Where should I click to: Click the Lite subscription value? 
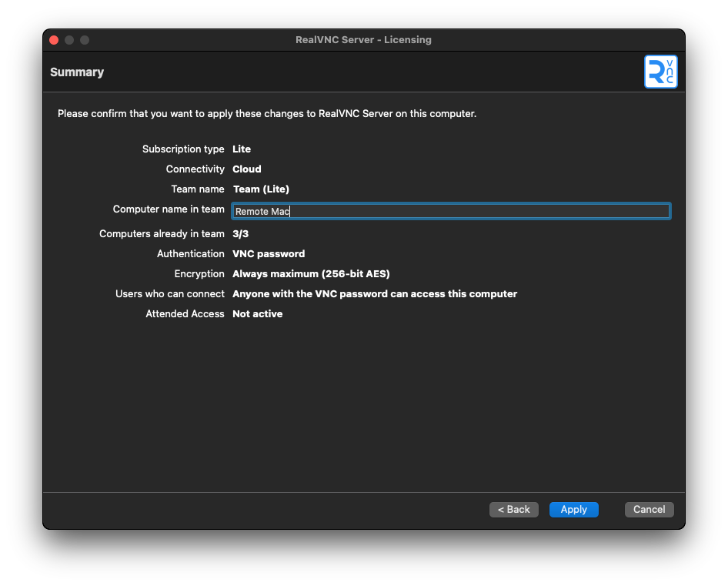pos(242,149)
